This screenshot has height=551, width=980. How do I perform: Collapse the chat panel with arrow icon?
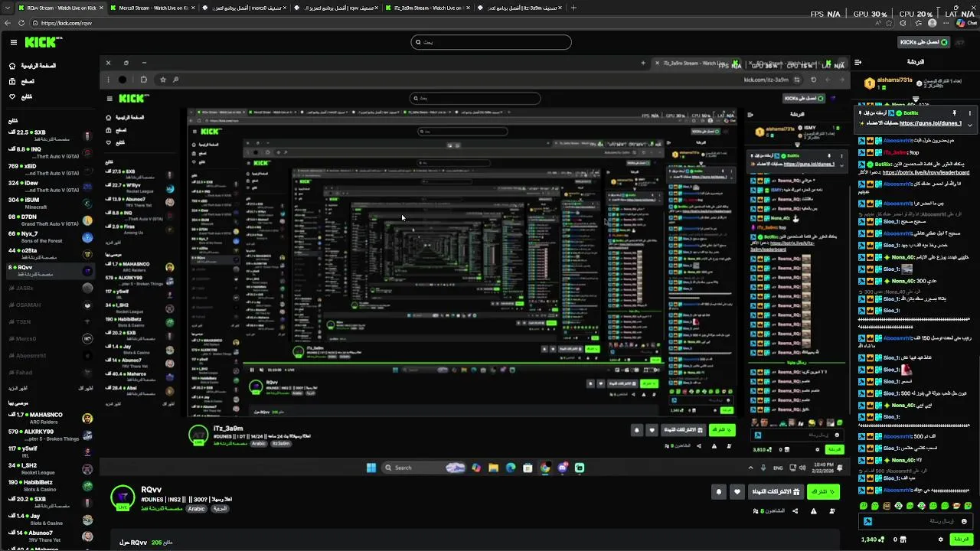[858, 62]
